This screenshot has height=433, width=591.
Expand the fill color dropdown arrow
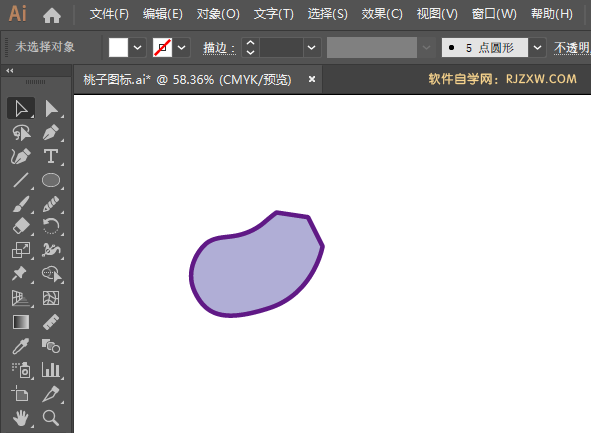click(x=138, y=47)
